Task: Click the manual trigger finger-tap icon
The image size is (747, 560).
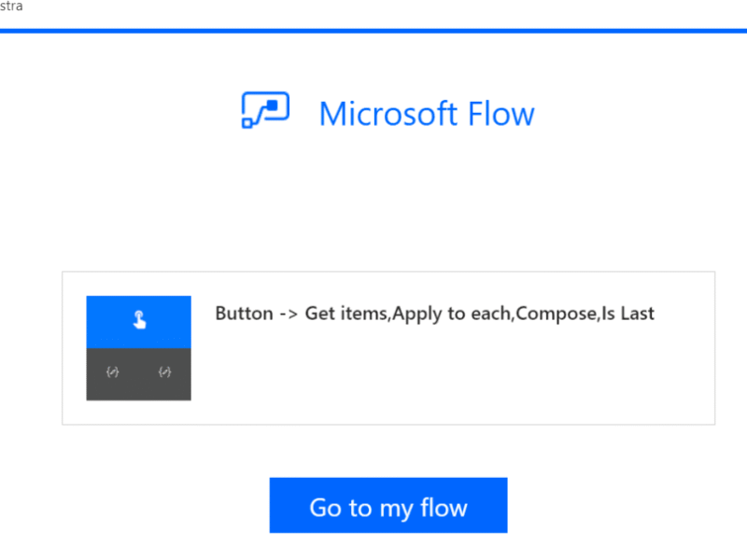Action: 138,320
